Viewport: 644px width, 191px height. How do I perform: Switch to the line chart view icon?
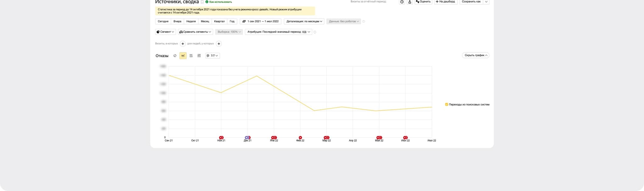[183, 56]
